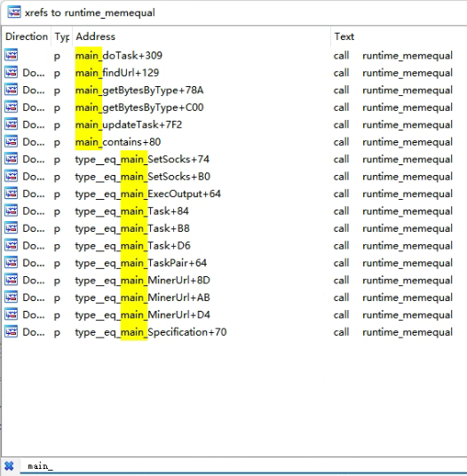
Task: Click the xref icon for main_getBytesByType+78A
Action: tap(11, 90)
